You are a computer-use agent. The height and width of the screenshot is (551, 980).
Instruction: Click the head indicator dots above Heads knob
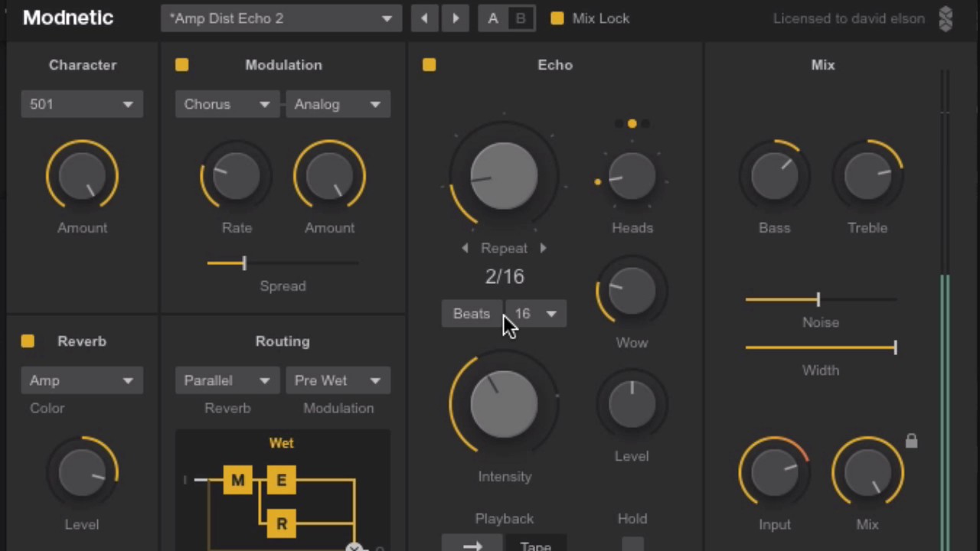click(x=632, y=123)
